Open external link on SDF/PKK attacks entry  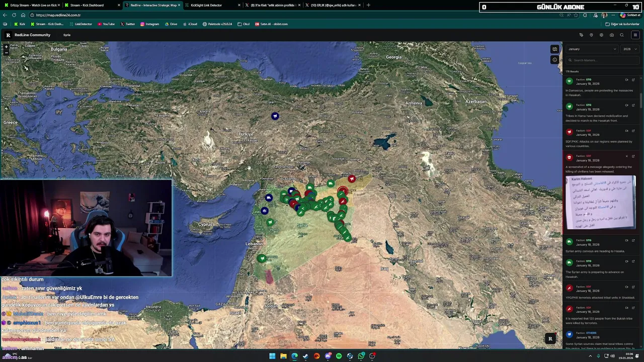(633, 131)
